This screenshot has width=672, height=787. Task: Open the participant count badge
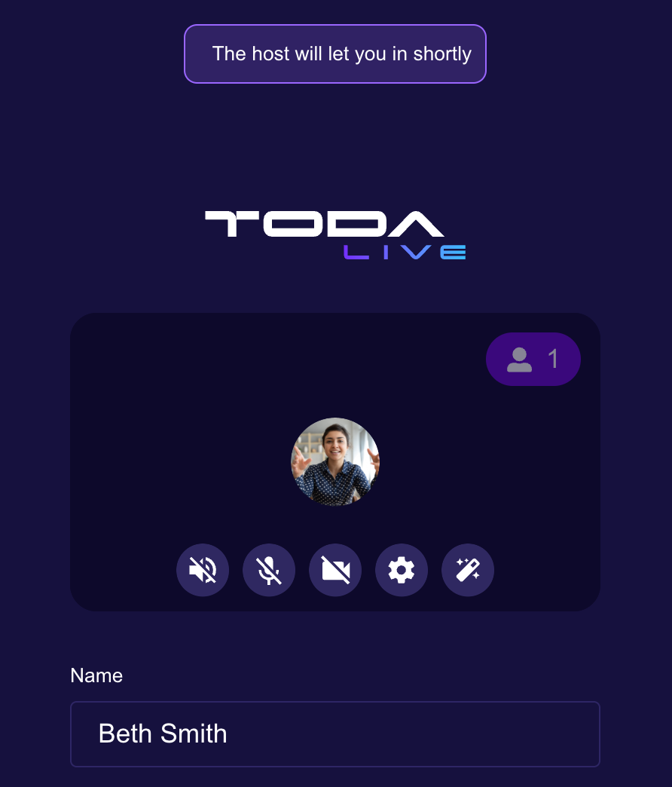533,360
